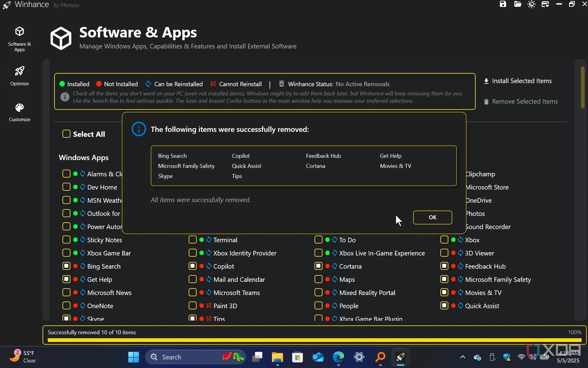Show hidden system tray icons chevron
This screenshot has width=588, height=368.
[x=463, y=357]
